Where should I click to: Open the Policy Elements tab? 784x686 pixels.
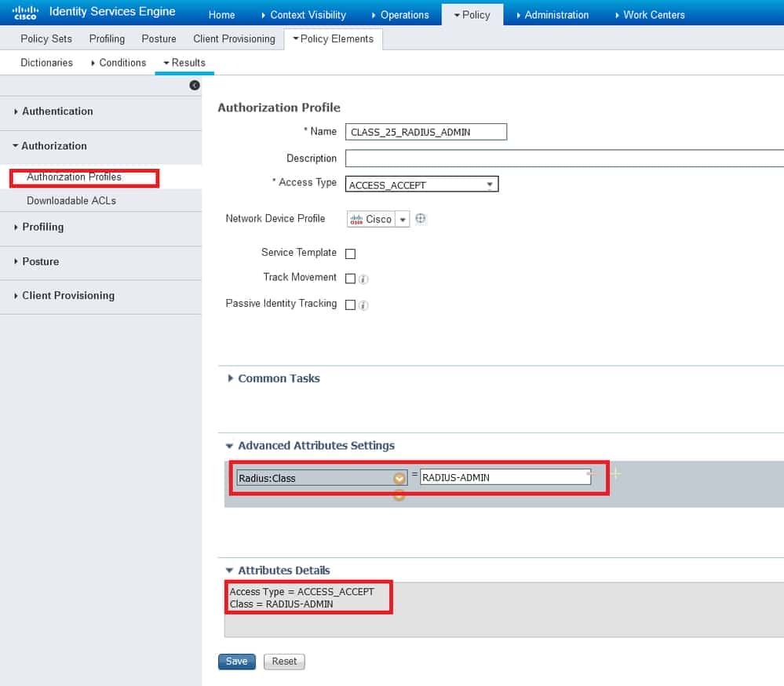coord(333,38)
